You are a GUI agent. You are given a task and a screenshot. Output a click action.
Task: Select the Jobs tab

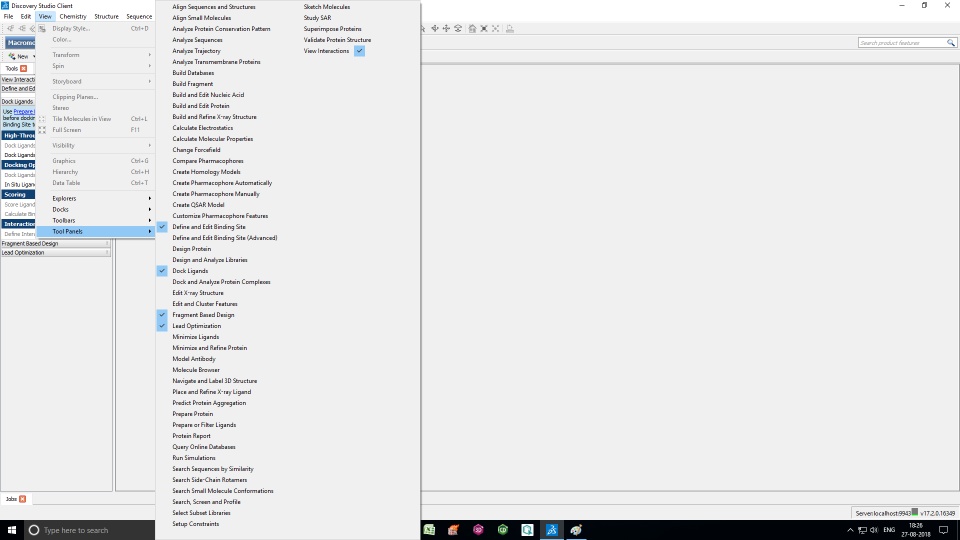(11, 499)
